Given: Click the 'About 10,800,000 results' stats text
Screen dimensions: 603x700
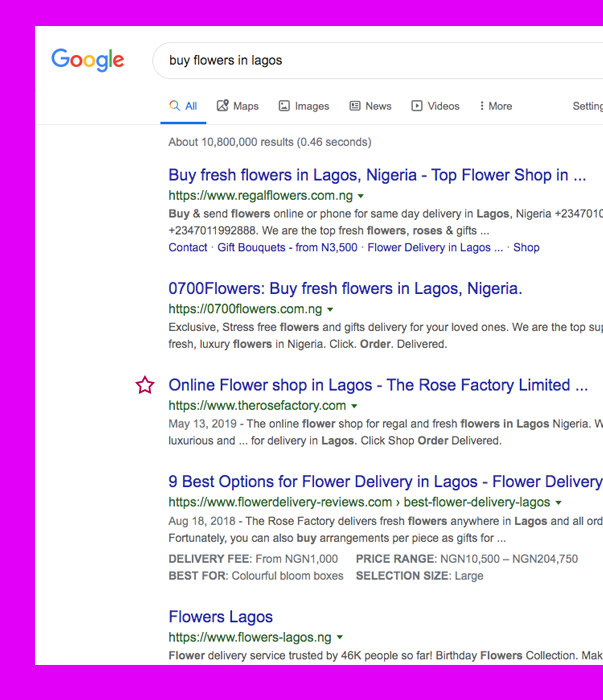Looking at the screenshot, I should coord(270,142).
